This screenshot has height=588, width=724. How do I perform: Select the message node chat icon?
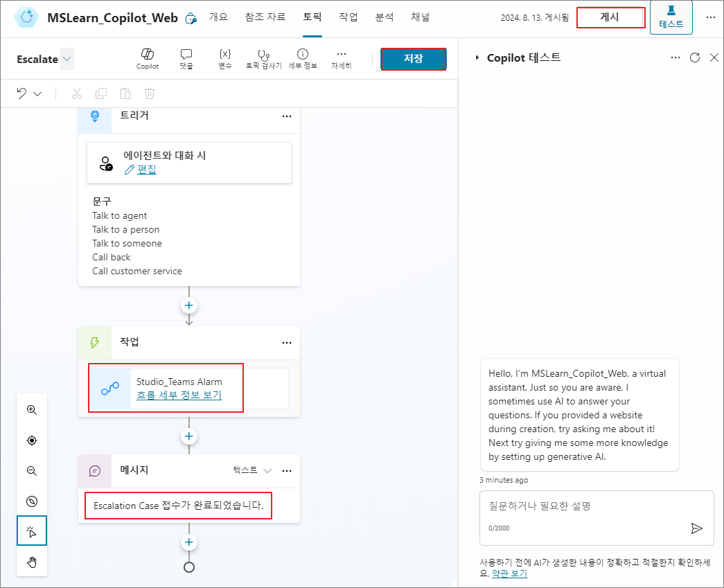pyautogui.click(x=95, y=471)
